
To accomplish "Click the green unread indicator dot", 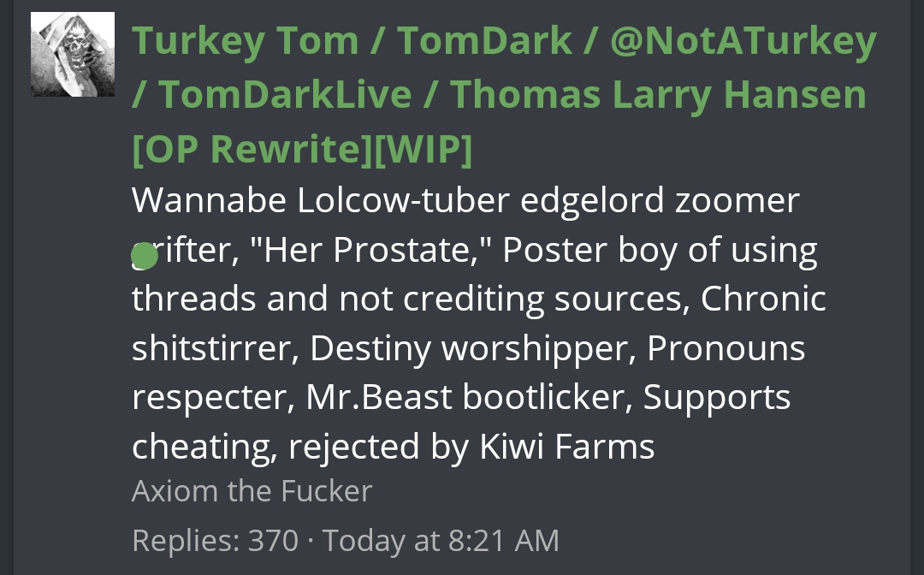I will click(145, 255).
